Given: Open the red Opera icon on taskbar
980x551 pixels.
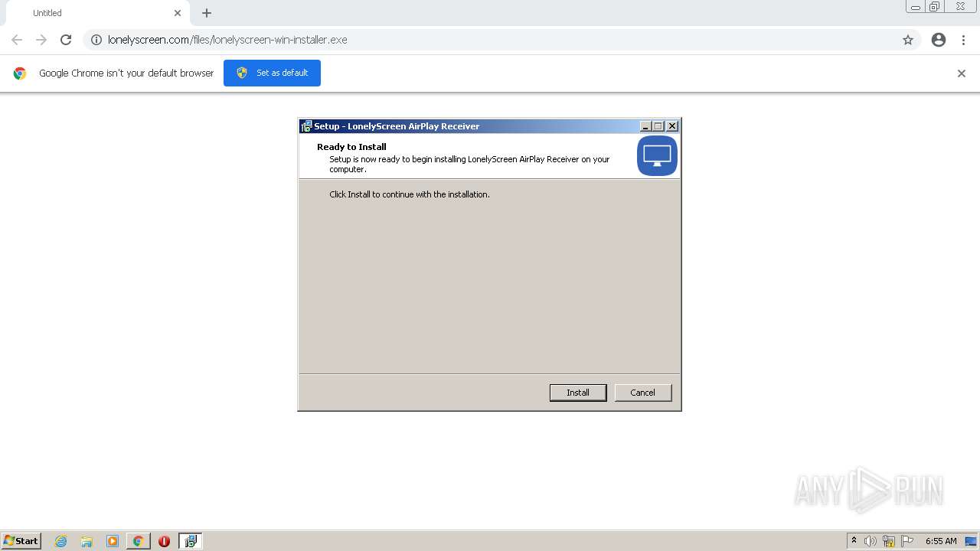Looking at the screenshot, I should click(x=164, y=541).
